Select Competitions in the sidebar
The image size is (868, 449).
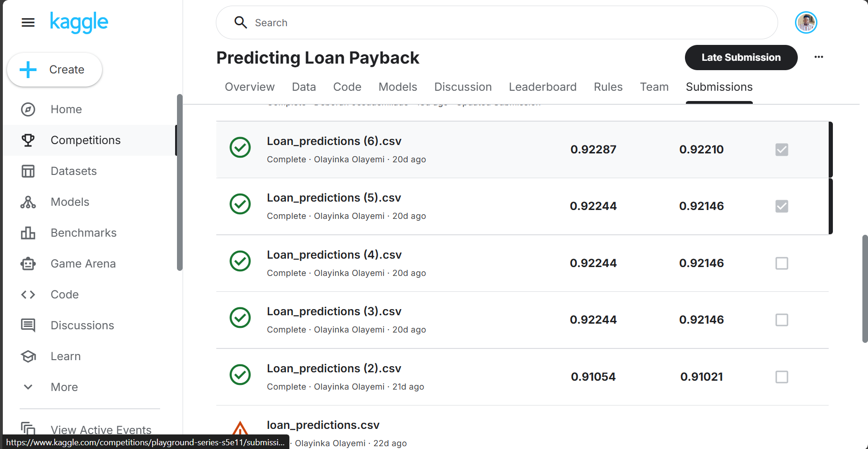[x=85, y=140]
